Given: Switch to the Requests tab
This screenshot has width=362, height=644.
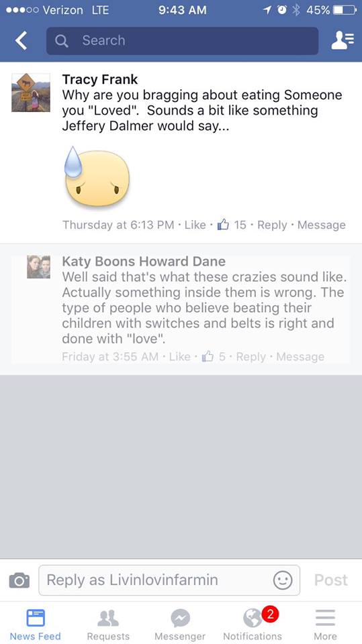Looking at the screenshot, I should coord(108,625).
